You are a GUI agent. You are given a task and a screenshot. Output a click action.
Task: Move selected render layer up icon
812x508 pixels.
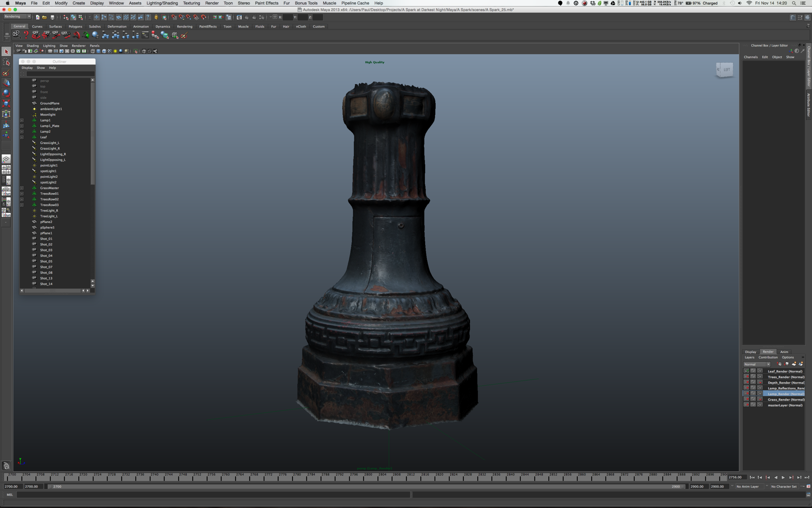[x=780, y=364]
